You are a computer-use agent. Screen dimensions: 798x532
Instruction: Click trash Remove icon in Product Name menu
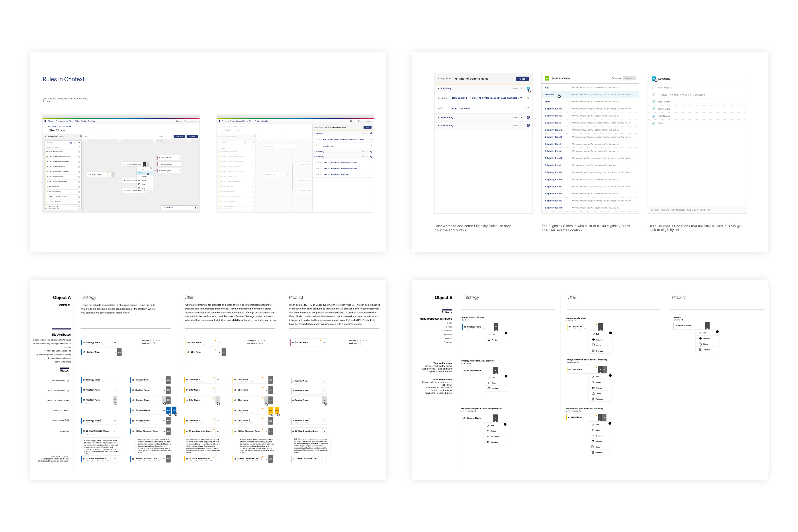pos(700,350)
